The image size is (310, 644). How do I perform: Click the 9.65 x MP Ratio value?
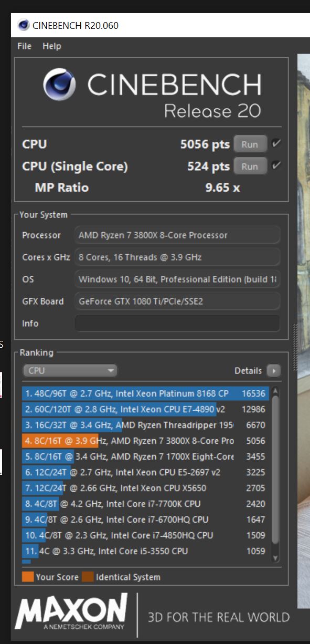point(222,188)
